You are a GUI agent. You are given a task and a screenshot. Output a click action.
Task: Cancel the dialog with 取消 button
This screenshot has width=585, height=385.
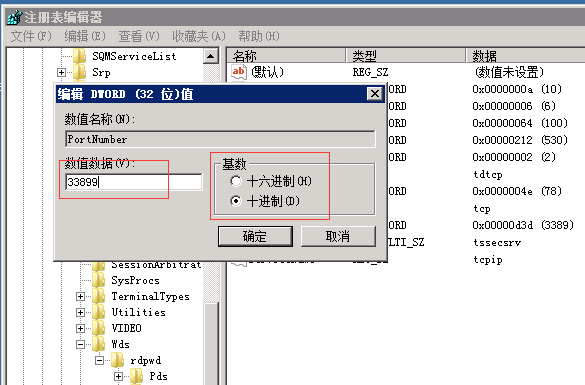coord(338,236)
